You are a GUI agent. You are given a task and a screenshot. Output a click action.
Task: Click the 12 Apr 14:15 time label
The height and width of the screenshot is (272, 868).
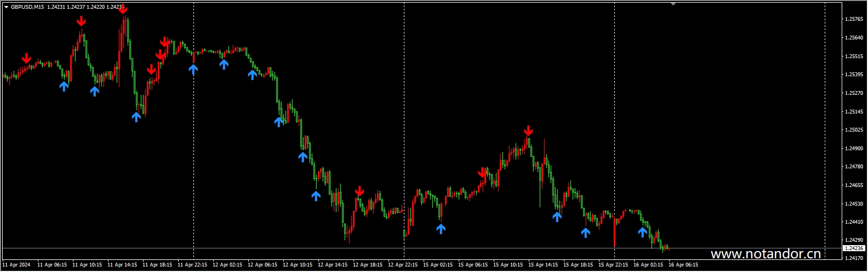pos(333,265)
